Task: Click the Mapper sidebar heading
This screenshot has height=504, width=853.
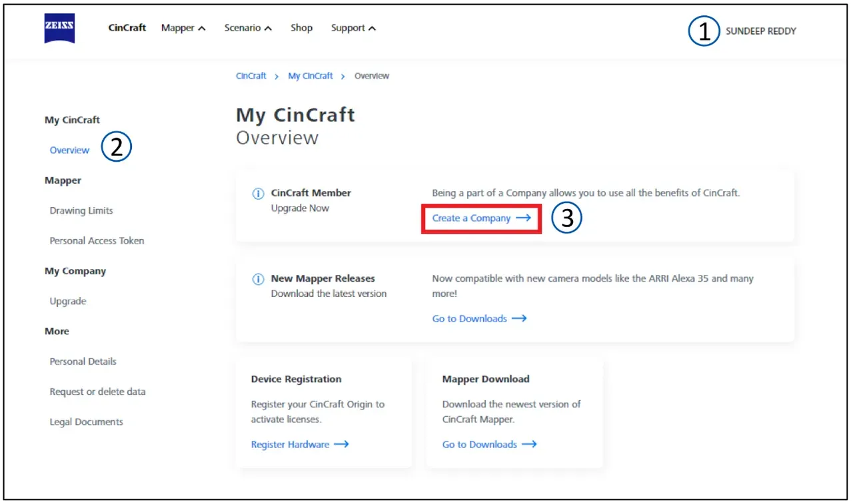Action: tap(63, 181)
